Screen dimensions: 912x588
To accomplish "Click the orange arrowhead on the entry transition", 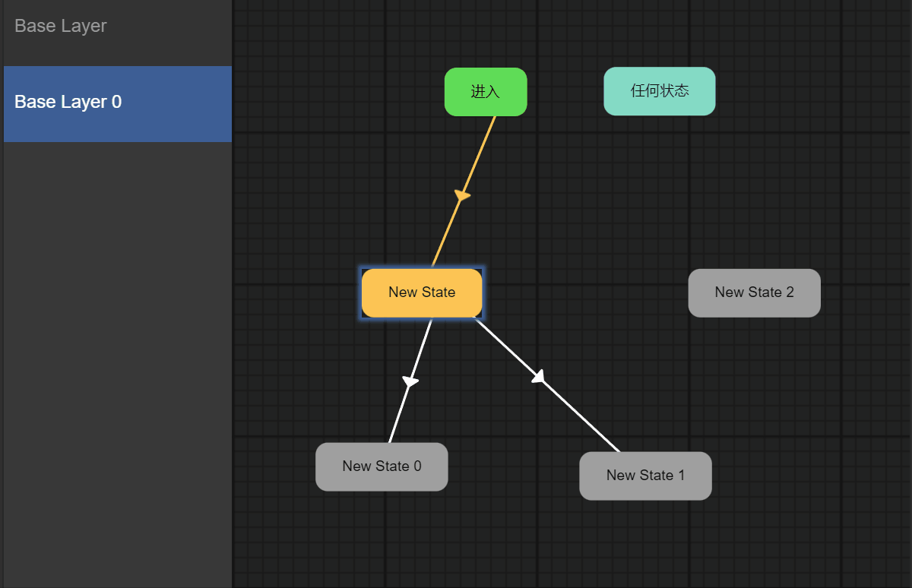I will 462,196.
